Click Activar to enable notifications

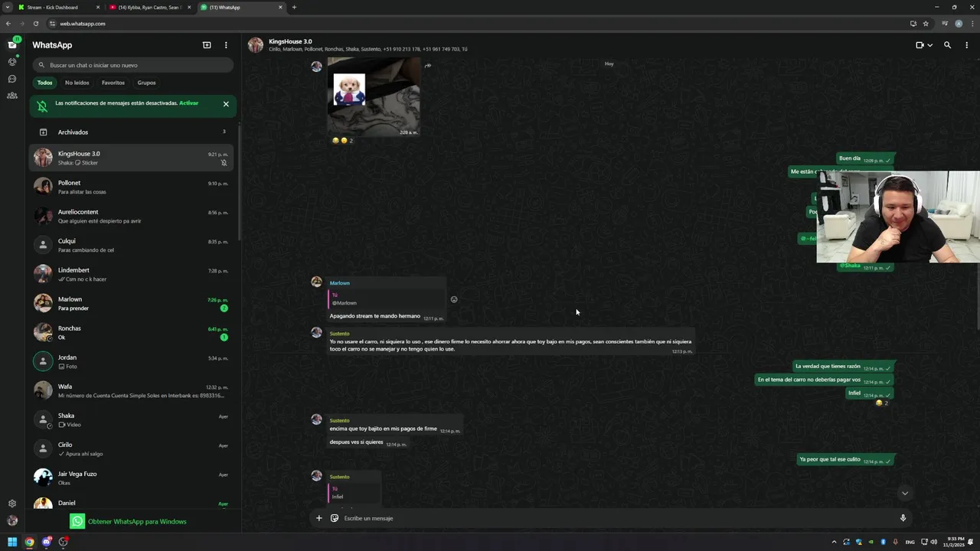pos(188,103)
